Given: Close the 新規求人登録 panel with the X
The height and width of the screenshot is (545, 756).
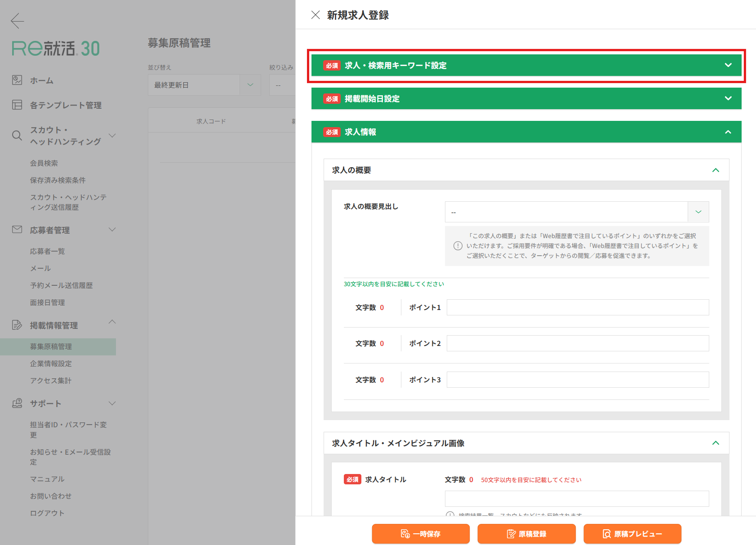Looking at the screenshot, I should coord(316,15).
